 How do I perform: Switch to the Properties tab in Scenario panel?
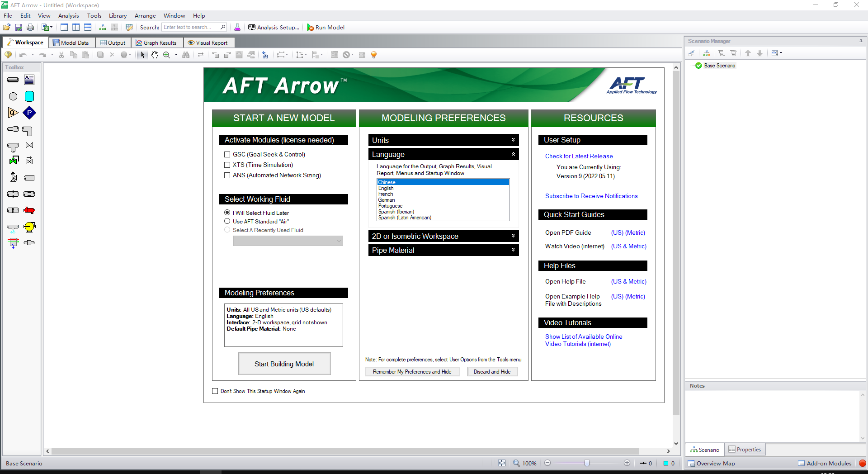click(745, 450)
